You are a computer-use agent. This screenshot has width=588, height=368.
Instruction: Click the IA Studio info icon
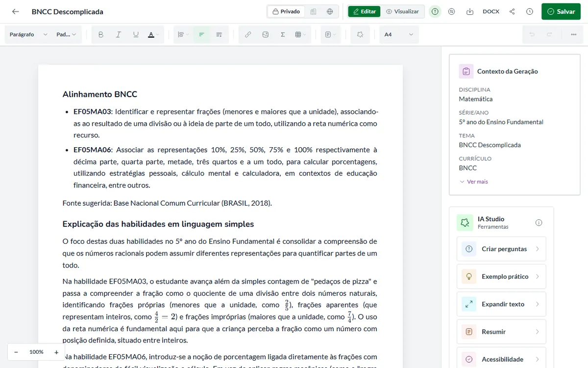point(539,223)
